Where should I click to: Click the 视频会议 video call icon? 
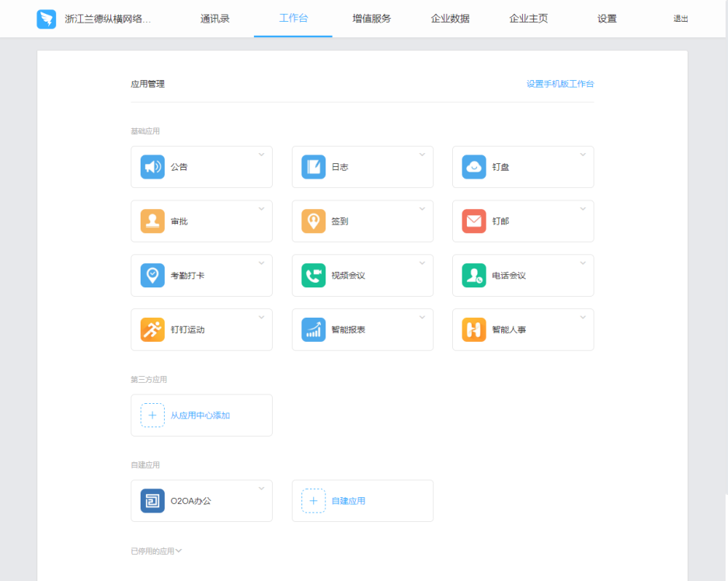[x=313, y=276]
